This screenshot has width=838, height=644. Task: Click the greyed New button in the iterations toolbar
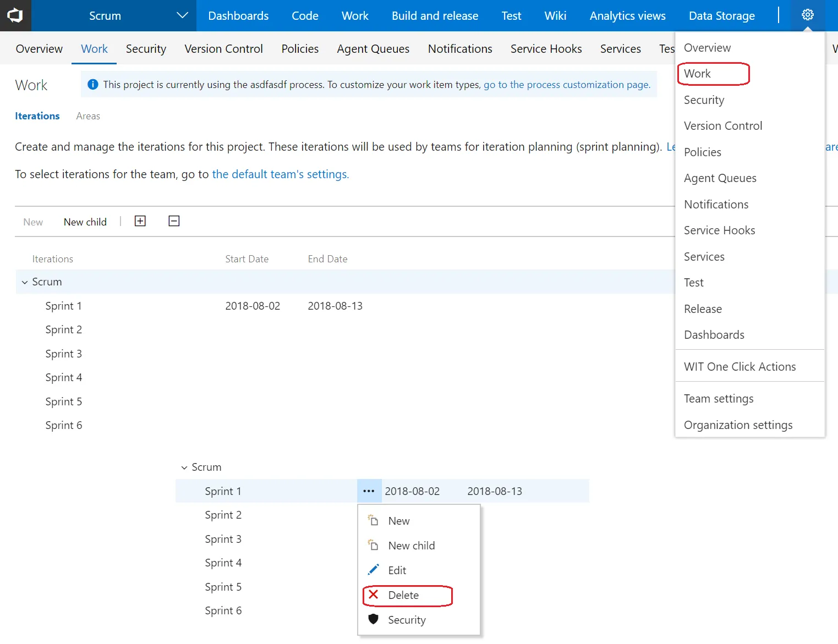[x=33, y=222]
